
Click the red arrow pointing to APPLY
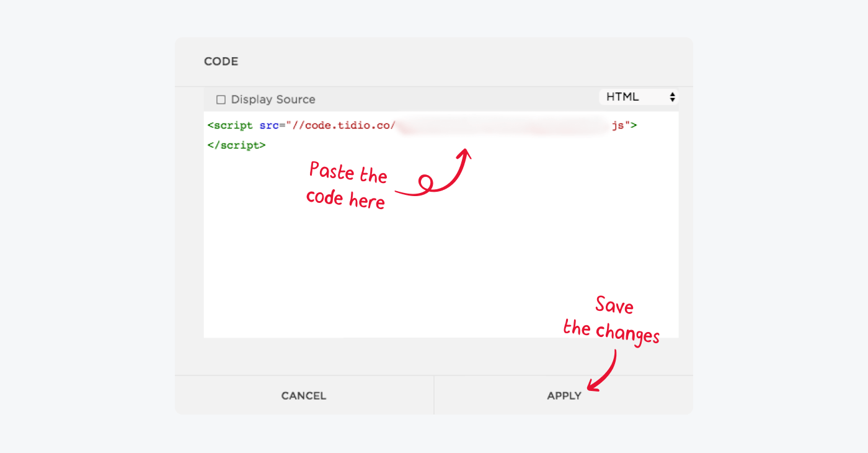pyautogui.click(x=604, y=372)
